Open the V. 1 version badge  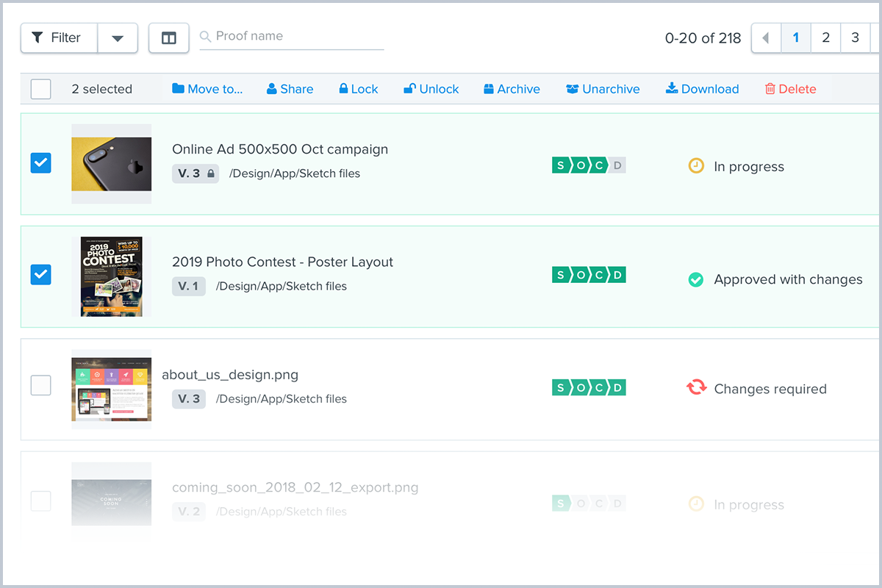click(x=189, y=286)
